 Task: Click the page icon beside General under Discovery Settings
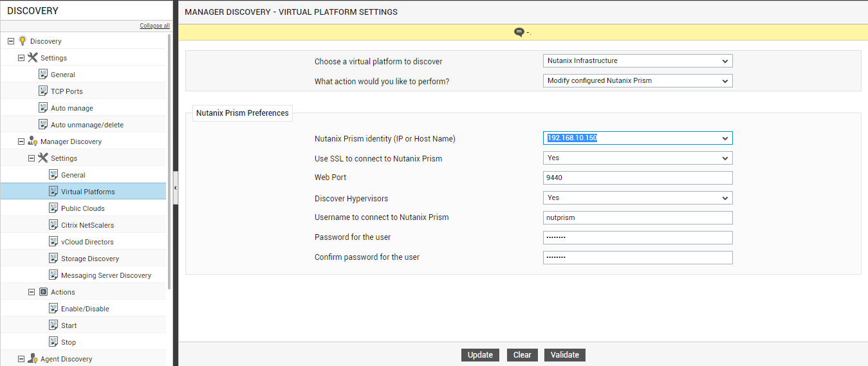tap(43, 74)
